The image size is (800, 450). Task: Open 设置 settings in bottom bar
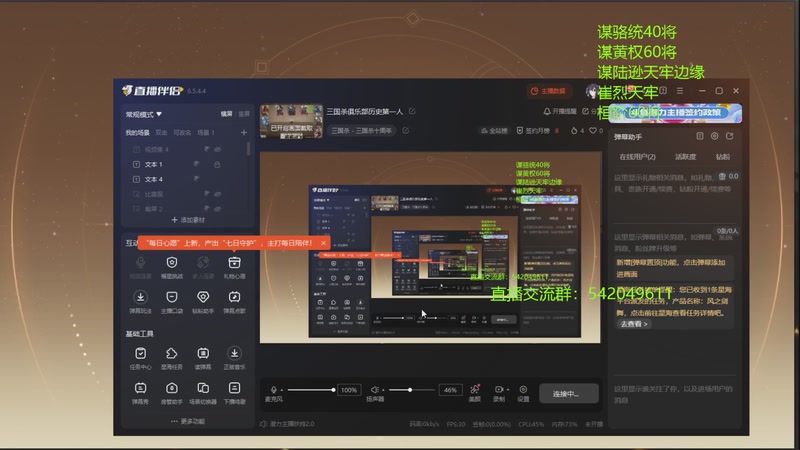click(523, 393)
